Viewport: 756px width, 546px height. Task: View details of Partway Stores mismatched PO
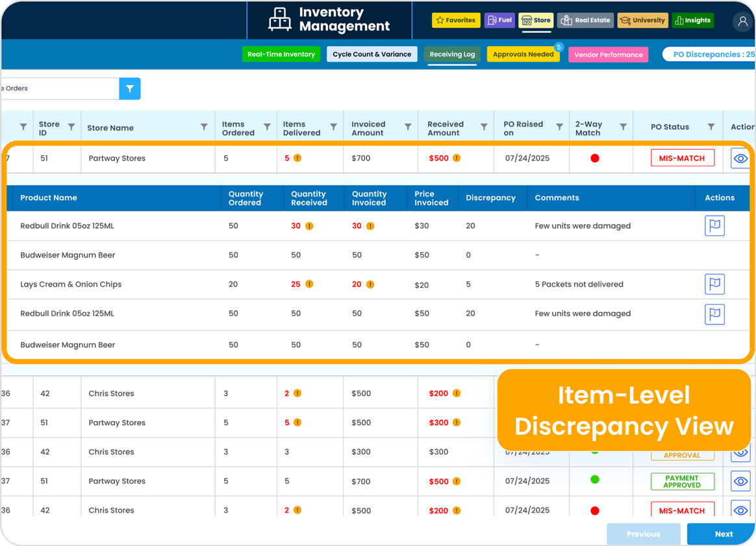[740, 157]
